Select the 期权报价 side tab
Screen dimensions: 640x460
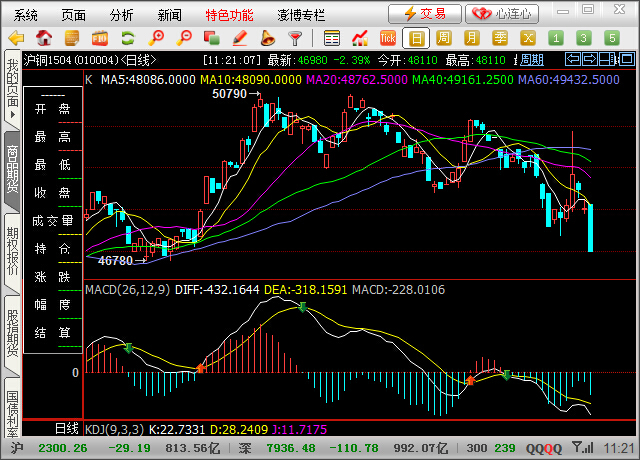click(12, 250)
